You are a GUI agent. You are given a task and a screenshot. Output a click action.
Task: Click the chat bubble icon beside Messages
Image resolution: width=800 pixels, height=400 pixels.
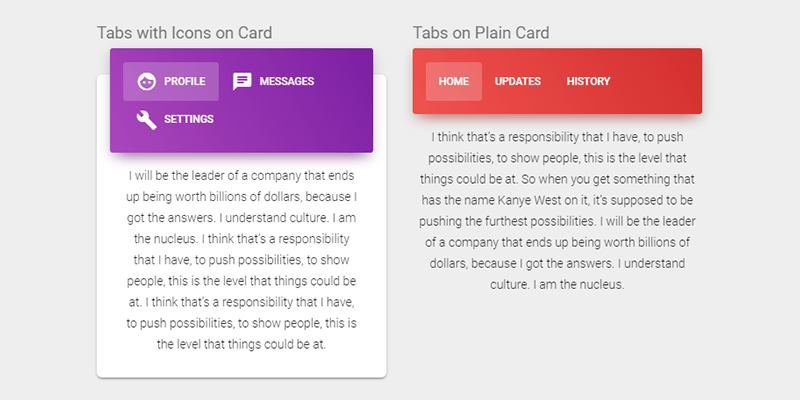(x=242, y=81)
